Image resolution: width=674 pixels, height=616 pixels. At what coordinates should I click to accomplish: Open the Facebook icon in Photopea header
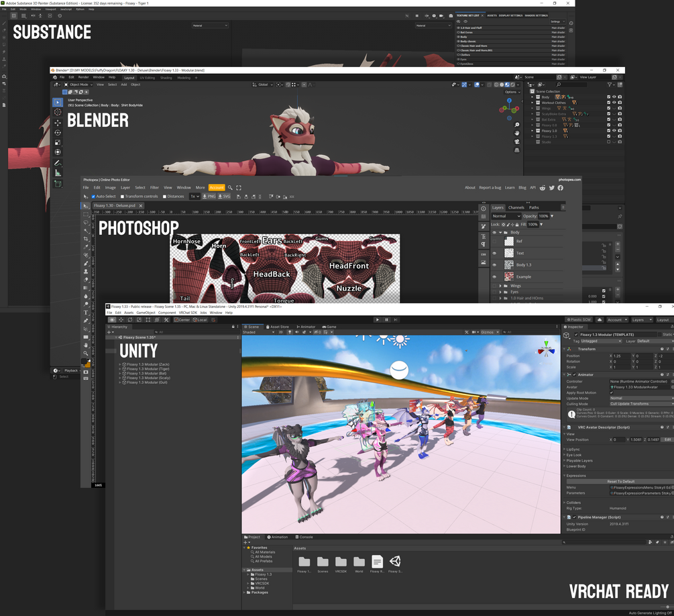point(561,188)
